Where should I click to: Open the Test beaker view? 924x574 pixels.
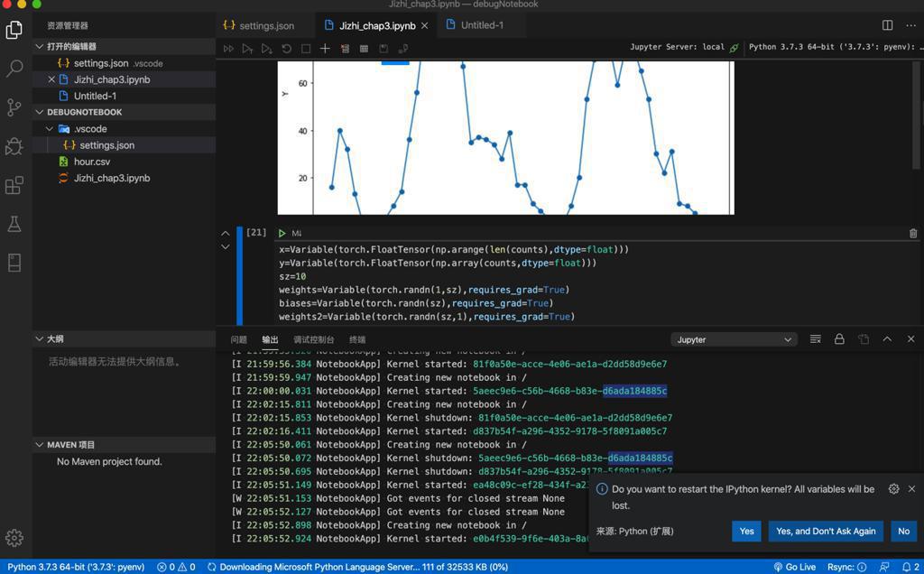tap(14, 224)
